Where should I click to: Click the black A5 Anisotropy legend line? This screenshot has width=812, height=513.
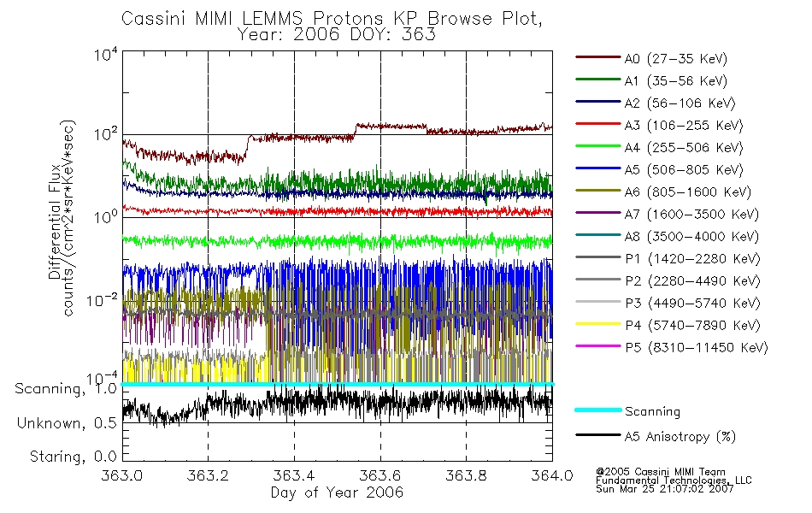pyautogui.click(x=598, y=434)
